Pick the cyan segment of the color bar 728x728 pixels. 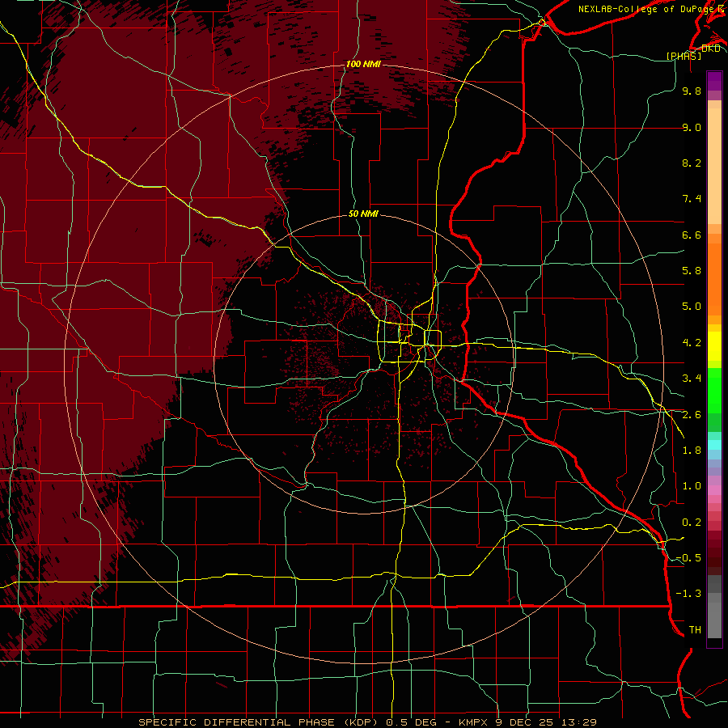(x=714, y=444)
